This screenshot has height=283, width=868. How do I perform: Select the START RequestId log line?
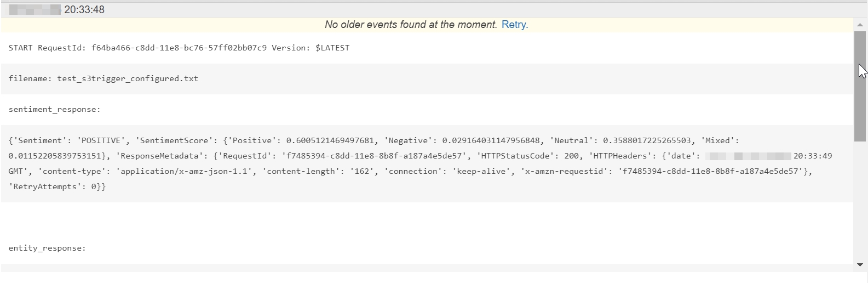179,48
